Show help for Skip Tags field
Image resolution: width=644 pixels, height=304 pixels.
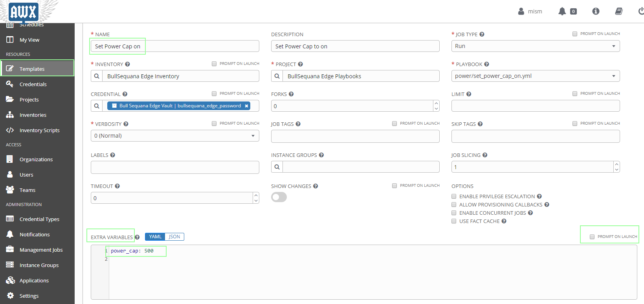[x=480, y=124]
